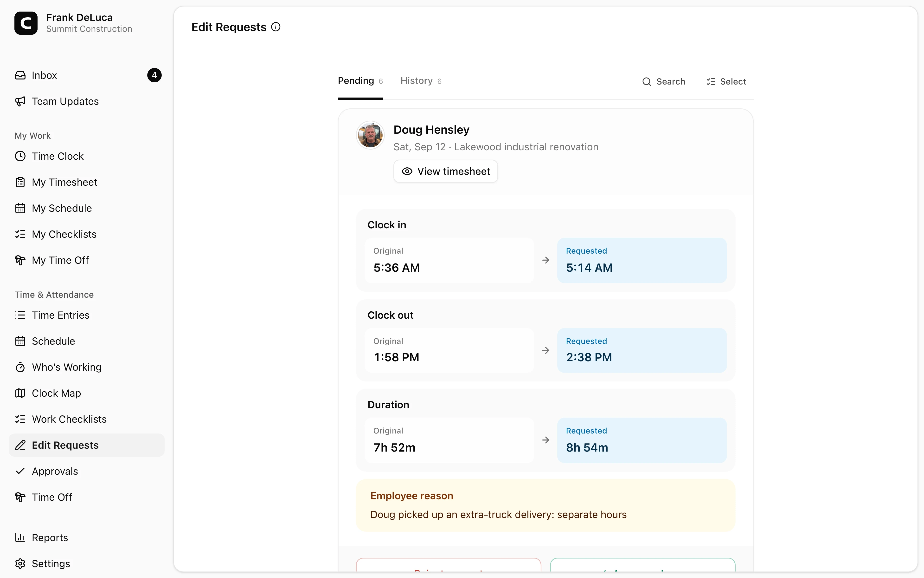
Task: Click the info icon next to Edit Requests
Action: pyautogui.click(x=276, y=27)
